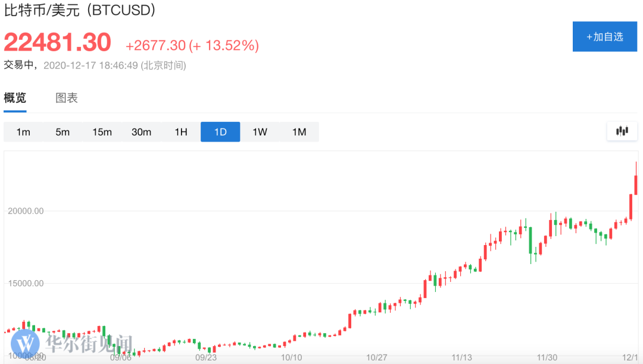Open the candlestick chart type icon
The width and height of the screenshot is (643, 364).
tap(622, 131)
